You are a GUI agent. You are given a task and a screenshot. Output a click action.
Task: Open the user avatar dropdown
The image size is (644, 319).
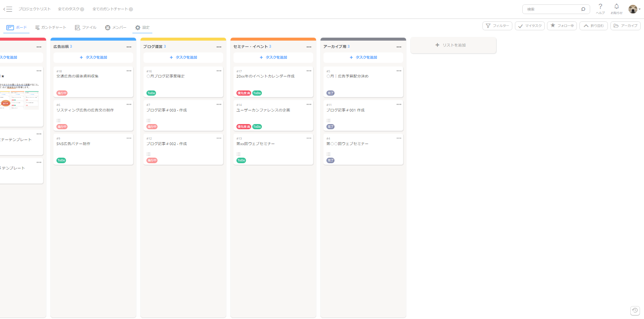point(634,9)
